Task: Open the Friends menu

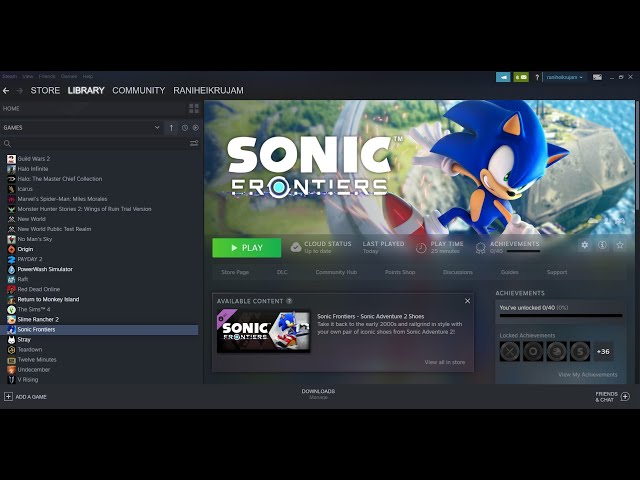Action: (47, 76)
